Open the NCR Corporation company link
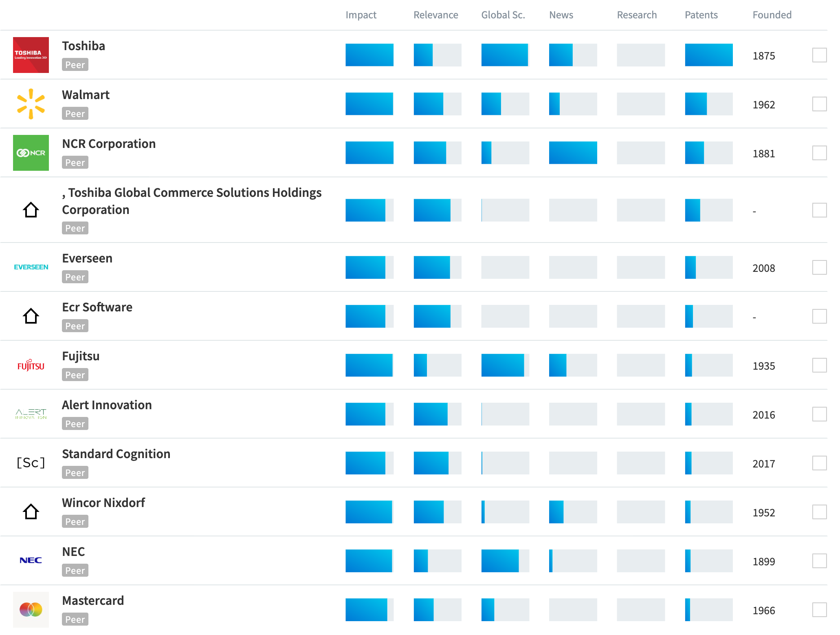Image resolution: width=840 pixels, height=635 pixels. [x=109, y=144]
